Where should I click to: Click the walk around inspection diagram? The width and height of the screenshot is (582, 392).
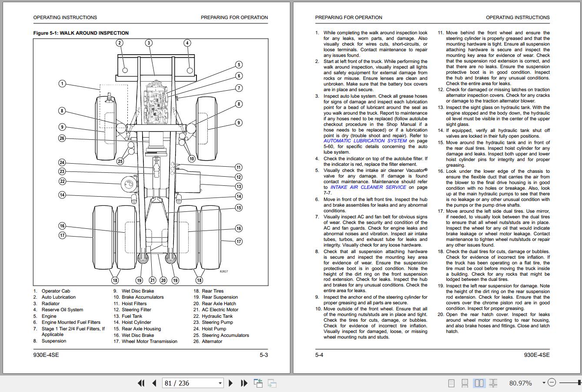150,162
